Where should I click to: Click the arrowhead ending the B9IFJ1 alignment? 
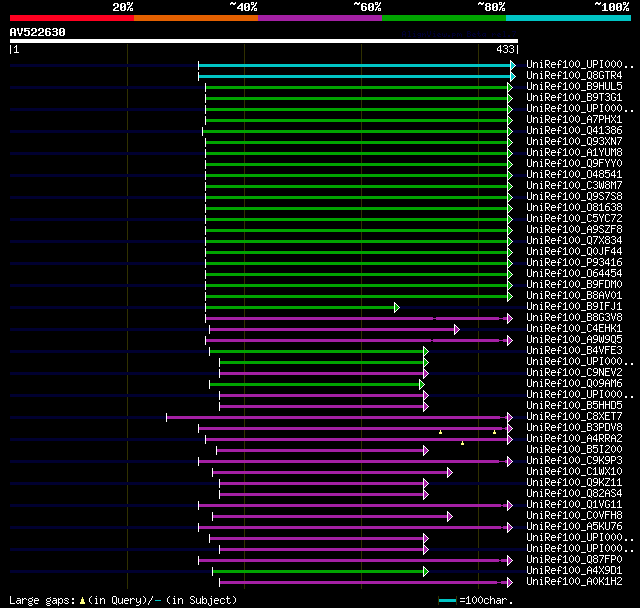click(x=396, y=307)
